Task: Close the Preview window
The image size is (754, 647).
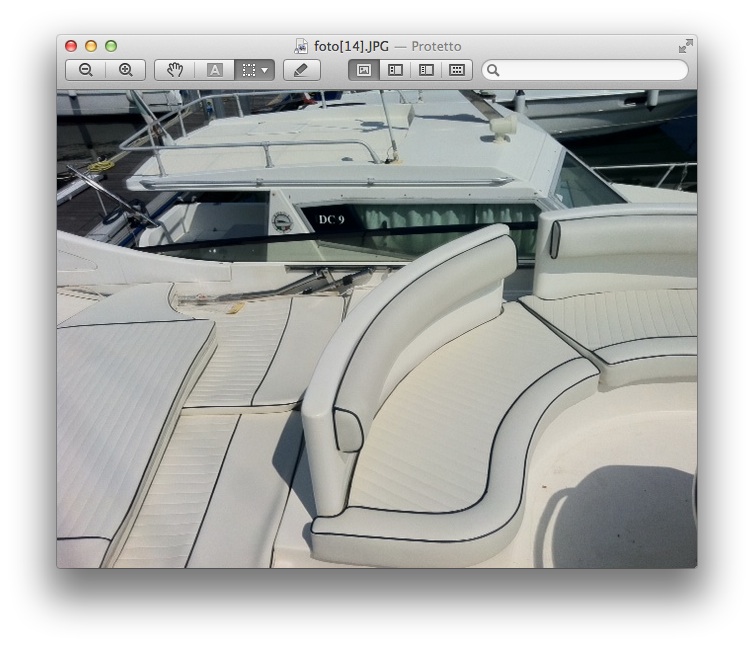Action: click(x=71, y=46)
